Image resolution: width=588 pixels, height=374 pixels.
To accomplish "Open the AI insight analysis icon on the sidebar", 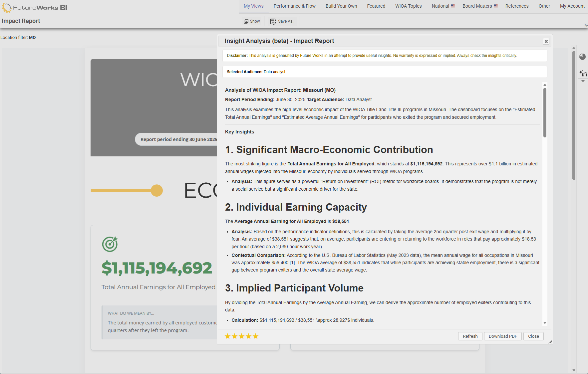I will [583, 73].
